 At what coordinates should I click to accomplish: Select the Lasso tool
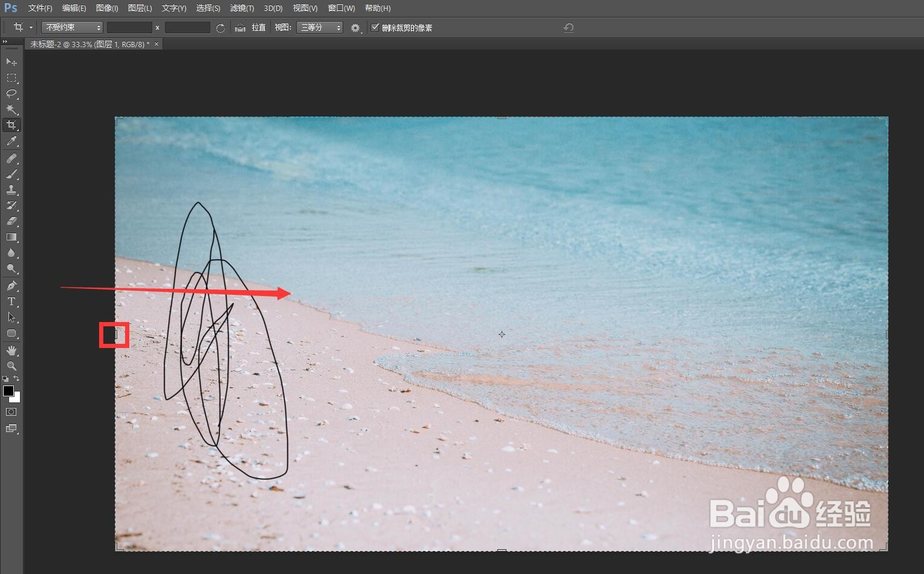pos(11,94)
